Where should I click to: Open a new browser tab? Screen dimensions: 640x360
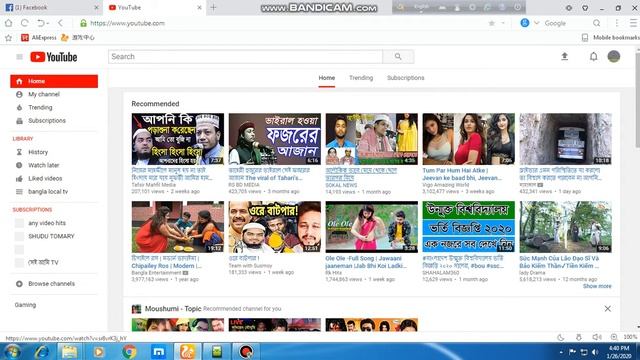[x=213, y=7]
